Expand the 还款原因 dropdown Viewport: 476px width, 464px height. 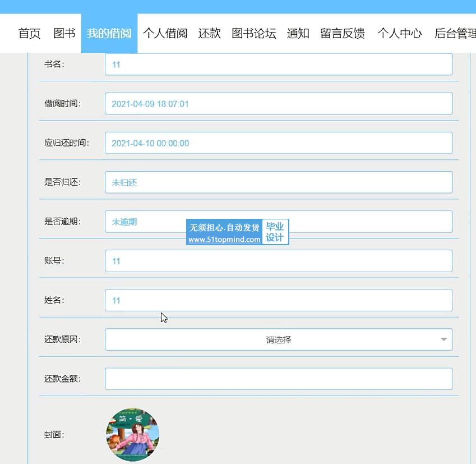point(279,339)
